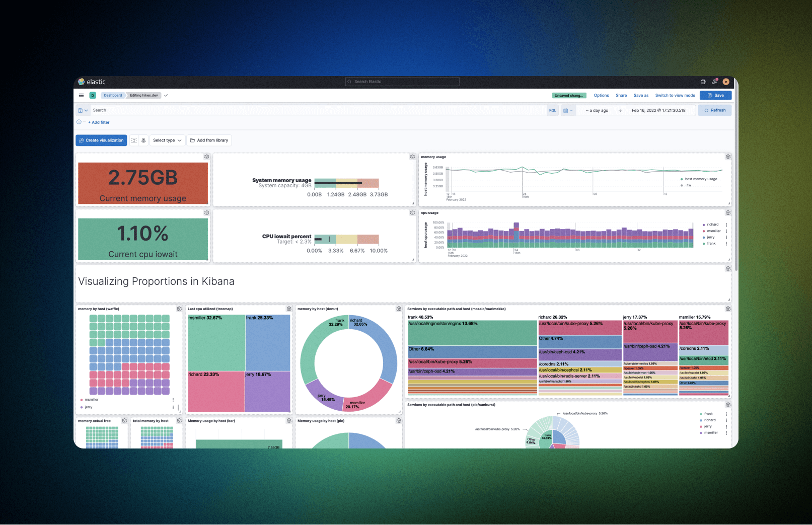The image size is (812, 525).
Task: Open gear options for System memory usage panel
Action: tap(412, 157)
